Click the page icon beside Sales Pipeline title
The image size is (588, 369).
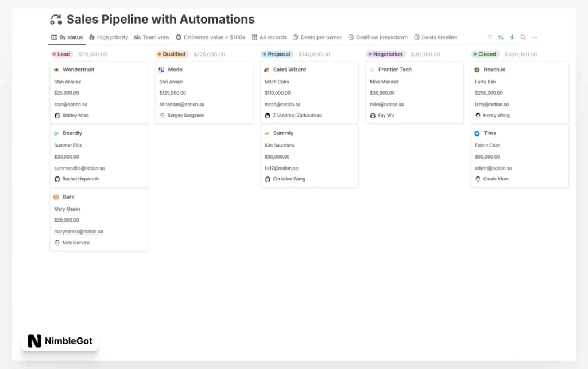tap(56, 20)
